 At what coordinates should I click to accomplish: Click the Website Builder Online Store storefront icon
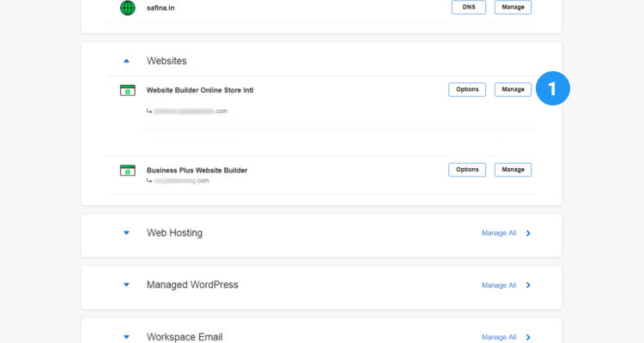[127, 90]
